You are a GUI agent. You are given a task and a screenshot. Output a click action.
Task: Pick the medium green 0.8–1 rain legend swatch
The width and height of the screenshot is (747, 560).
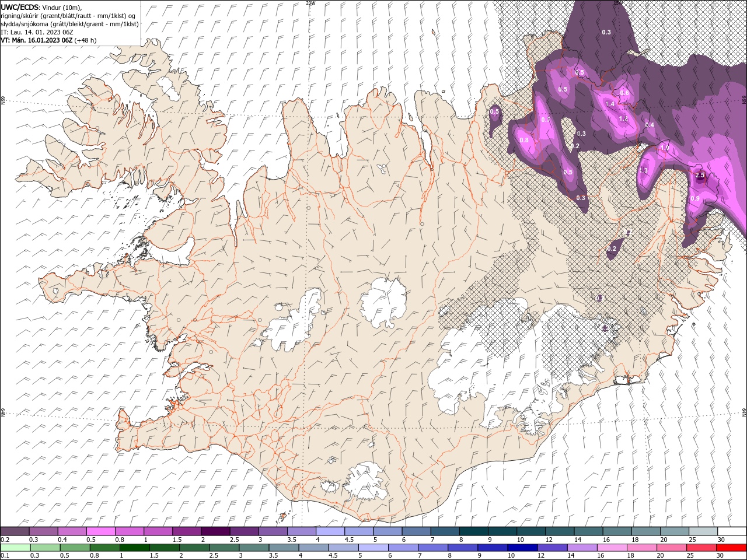tap(104, 548)
